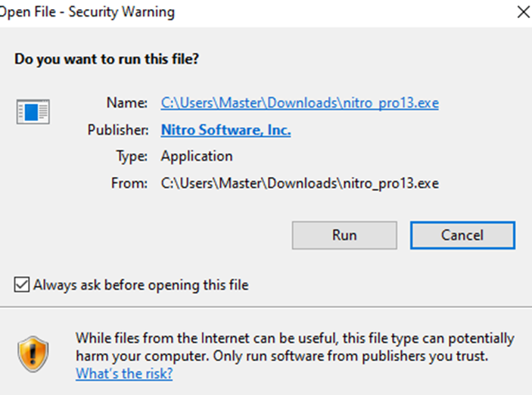
Task: Click the Always ask before opening label text
Action: click(141, 285)
